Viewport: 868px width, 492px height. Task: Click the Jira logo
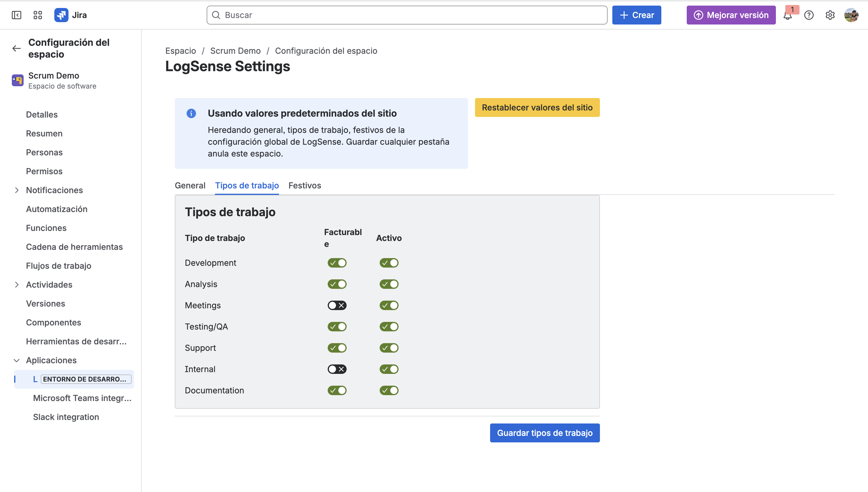click(70, 15)
